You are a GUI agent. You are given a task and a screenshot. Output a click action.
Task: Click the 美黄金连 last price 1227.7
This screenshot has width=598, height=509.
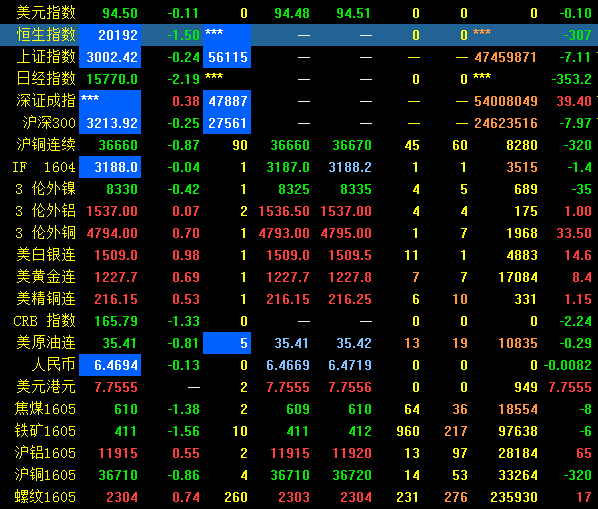point(116,277)
